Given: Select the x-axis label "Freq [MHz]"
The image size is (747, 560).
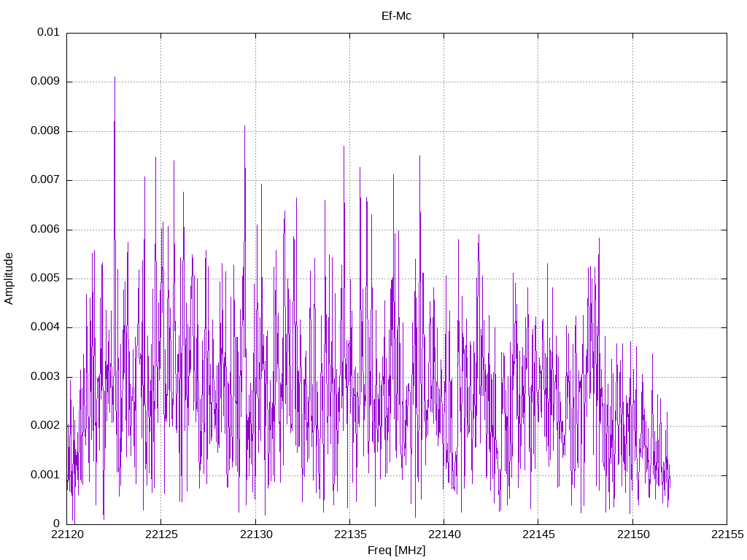Looking at the screenshot, I should pos(396,551).
